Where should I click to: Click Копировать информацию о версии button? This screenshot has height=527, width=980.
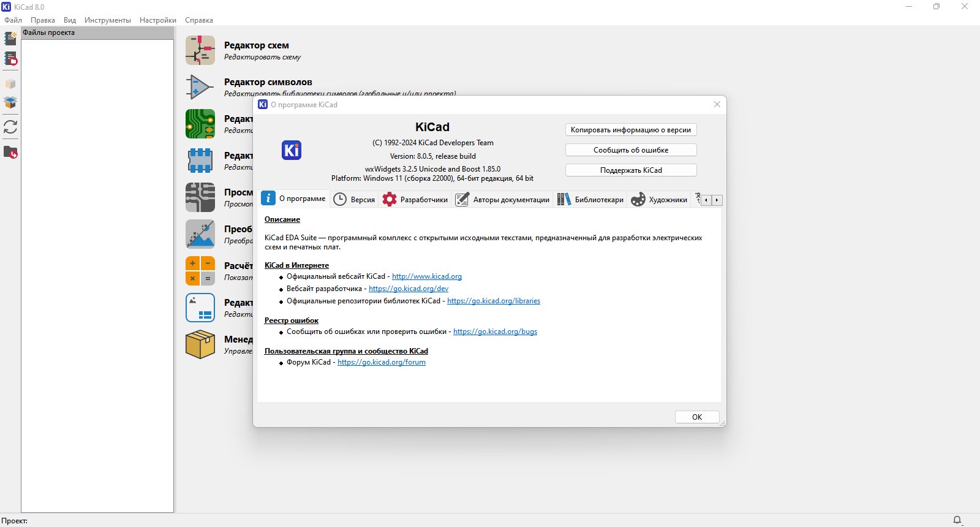[631, 130]
